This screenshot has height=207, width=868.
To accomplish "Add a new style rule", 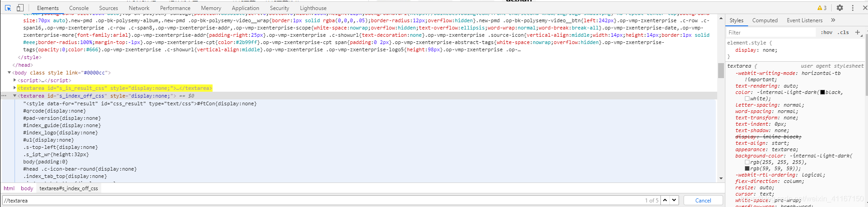I will 857,32.
